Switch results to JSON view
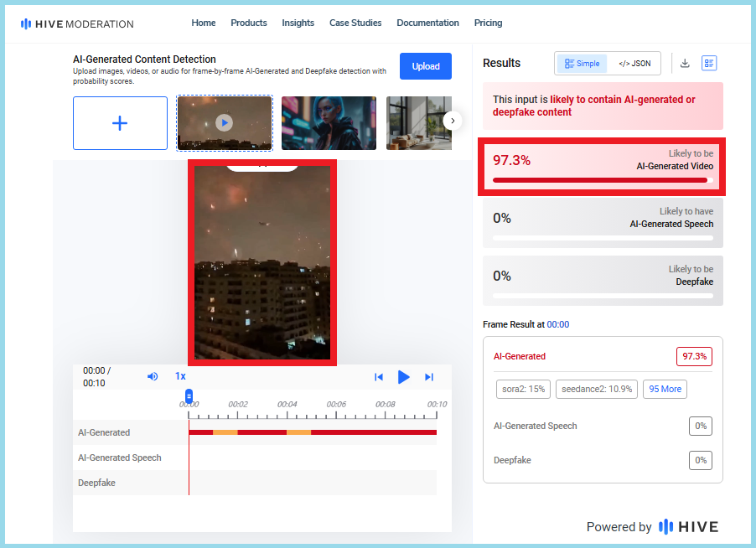 pos(634,64)
